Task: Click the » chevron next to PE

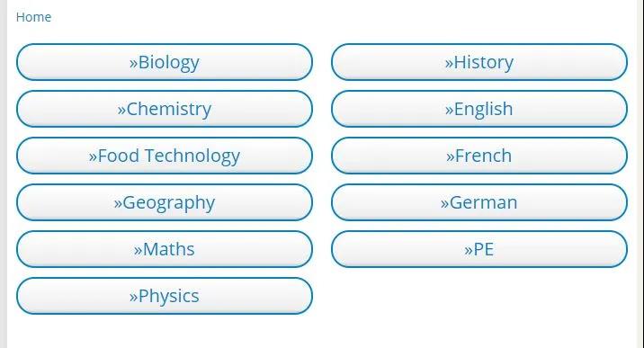Action: [x=469, y=251]
